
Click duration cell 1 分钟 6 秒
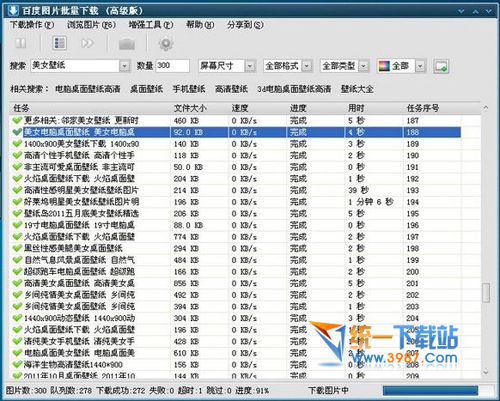coord(371,202)
